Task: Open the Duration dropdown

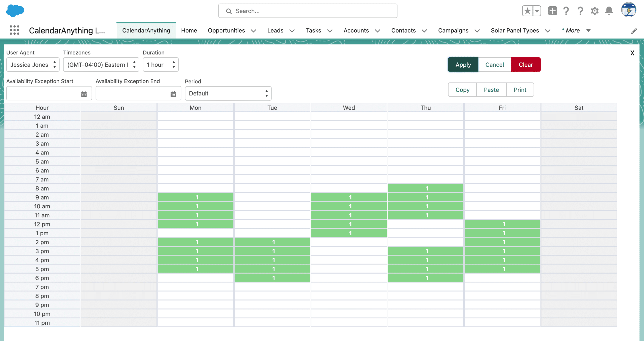Action: (x=160, y=65)
